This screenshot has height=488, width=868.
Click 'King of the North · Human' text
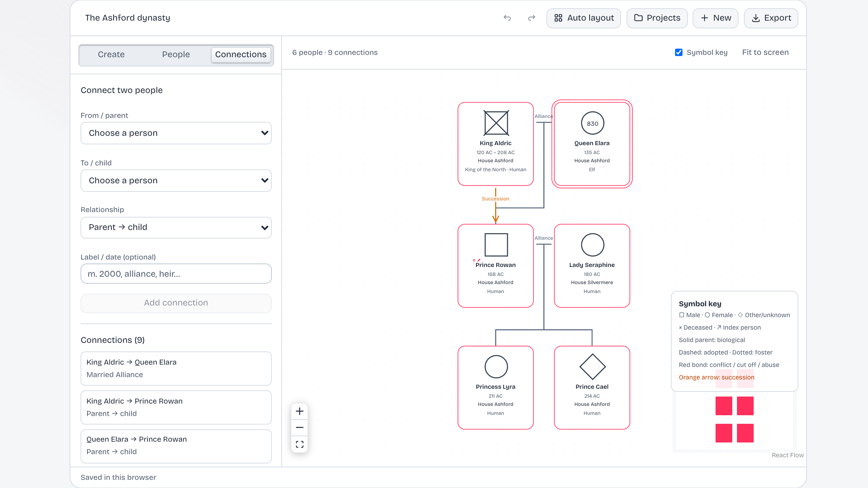coord(495,170)
